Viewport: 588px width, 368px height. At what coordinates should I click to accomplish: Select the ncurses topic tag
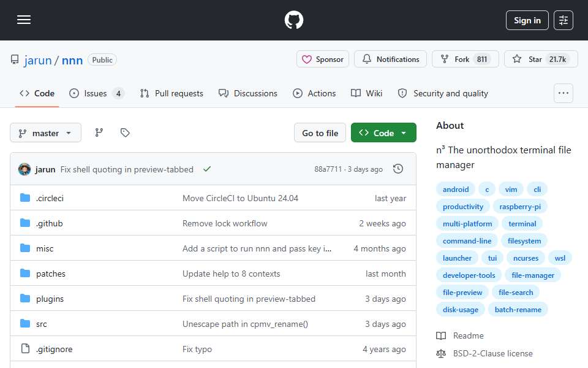[x=526, y=258]
